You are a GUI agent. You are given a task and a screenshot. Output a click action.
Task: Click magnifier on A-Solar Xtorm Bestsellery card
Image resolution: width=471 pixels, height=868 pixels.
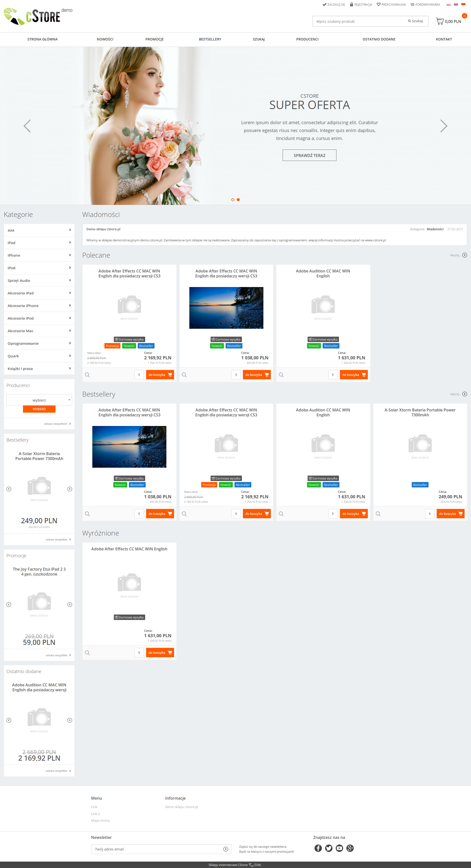tap(378, 514)
